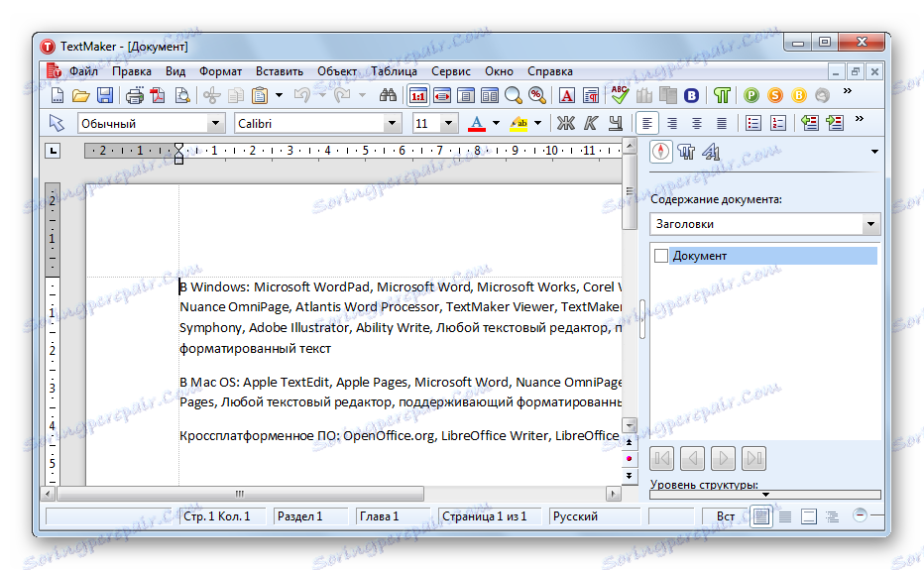Increase the paragraph indent

[835, 123]
